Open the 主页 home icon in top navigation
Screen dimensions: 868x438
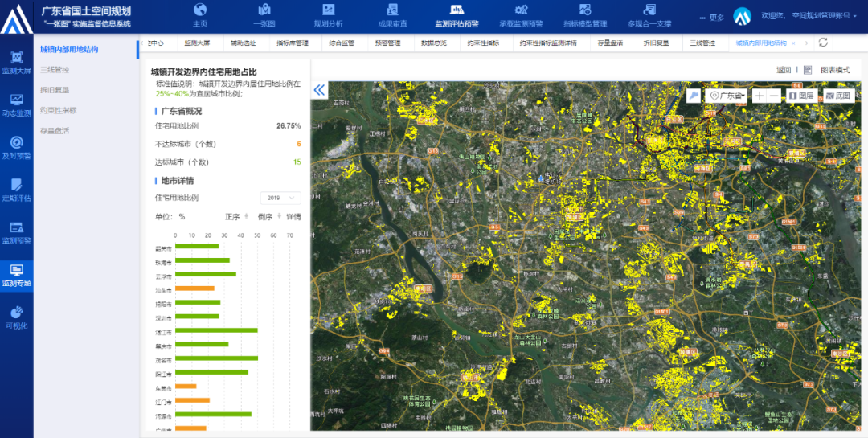[200, 10]
